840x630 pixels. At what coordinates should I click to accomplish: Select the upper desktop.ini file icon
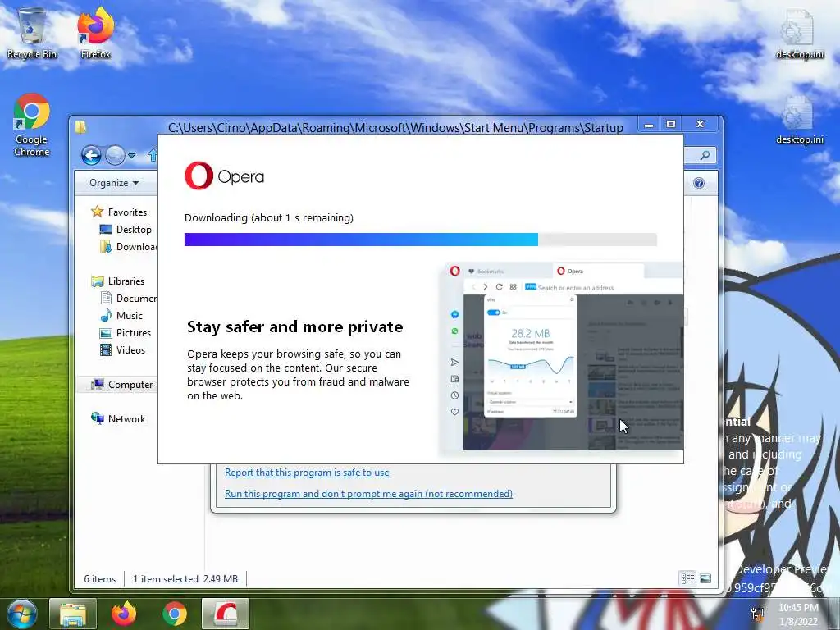pyautogui.click(x=799, y=33)
